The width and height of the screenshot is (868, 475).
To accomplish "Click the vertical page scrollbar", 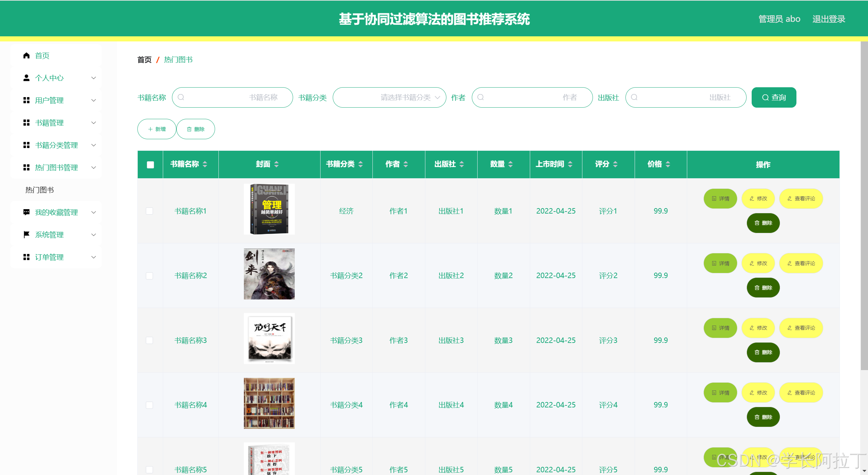I will click(x=864, y=204).
